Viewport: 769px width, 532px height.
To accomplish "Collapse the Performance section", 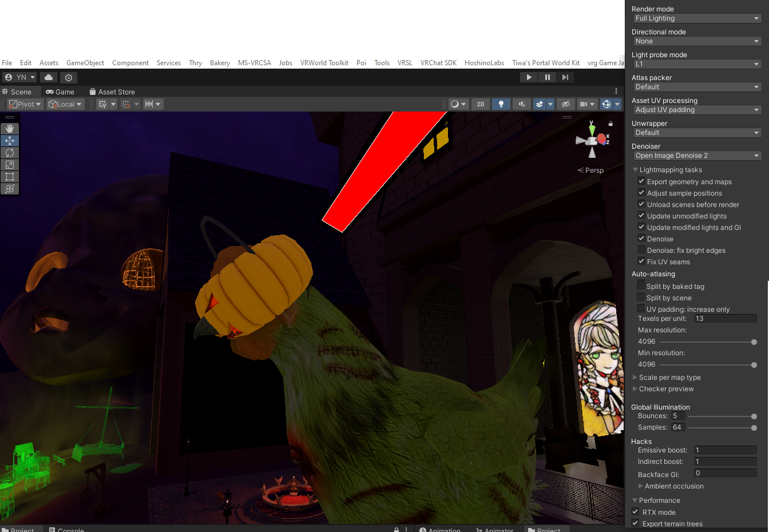I will coord(635,501).
